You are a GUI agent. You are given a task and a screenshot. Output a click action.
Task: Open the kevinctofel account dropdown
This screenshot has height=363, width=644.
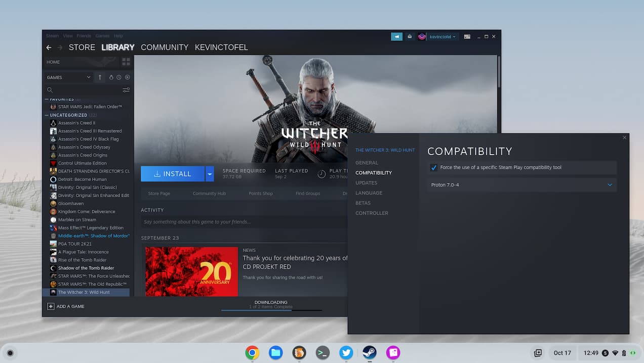tap(442, 37)
